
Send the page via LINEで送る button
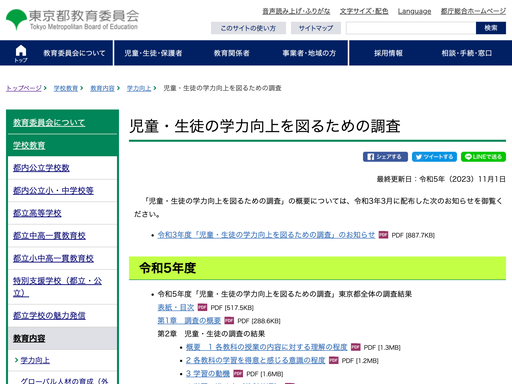pyautogui.click(x=483, y=157)
